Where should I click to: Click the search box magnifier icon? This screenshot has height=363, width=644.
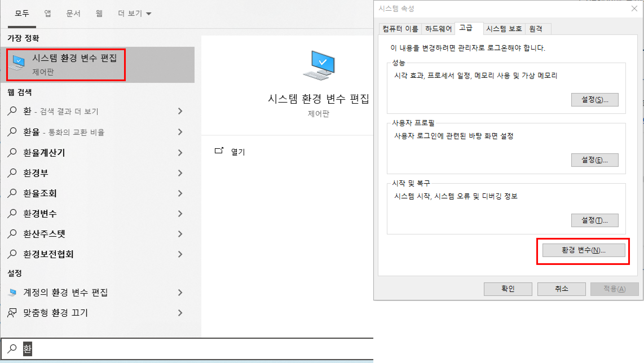point(12,349)
